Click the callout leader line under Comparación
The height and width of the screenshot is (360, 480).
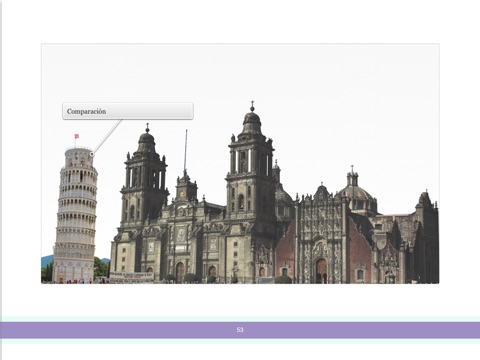click(x=108, y=136)
